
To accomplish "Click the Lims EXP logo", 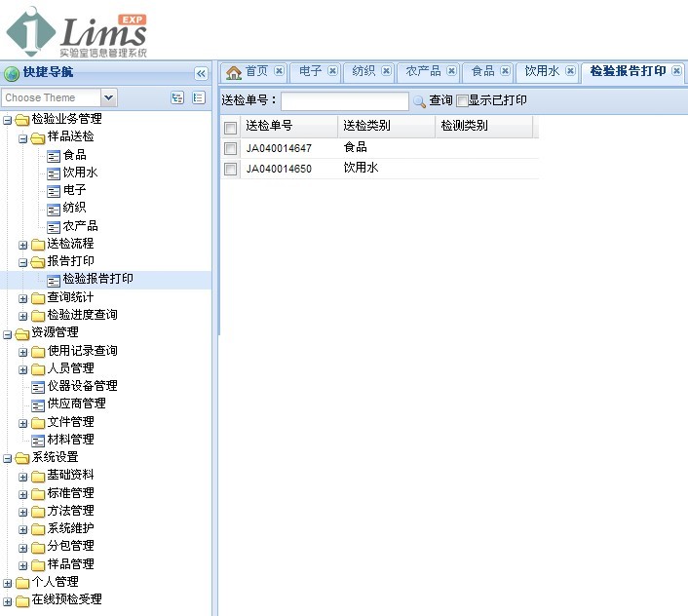I will (78, 31).
